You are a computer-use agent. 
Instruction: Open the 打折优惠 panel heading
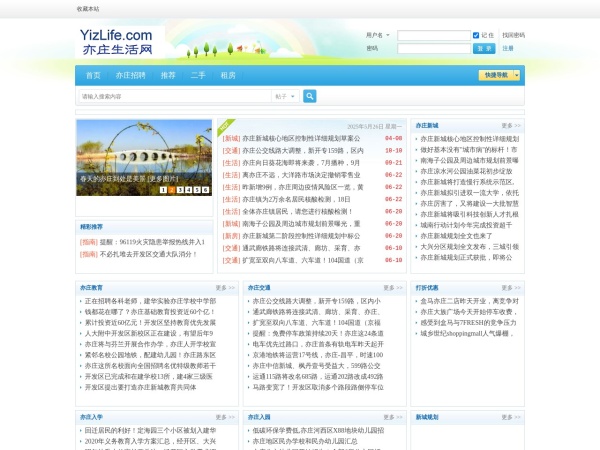click(x=427, y=288)
